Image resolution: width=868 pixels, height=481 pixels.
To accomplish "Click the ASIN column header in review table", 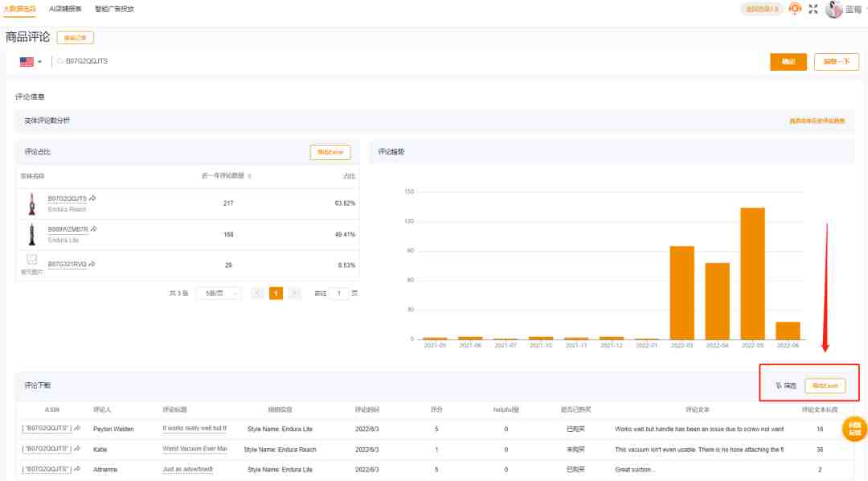I will point(52,410).
